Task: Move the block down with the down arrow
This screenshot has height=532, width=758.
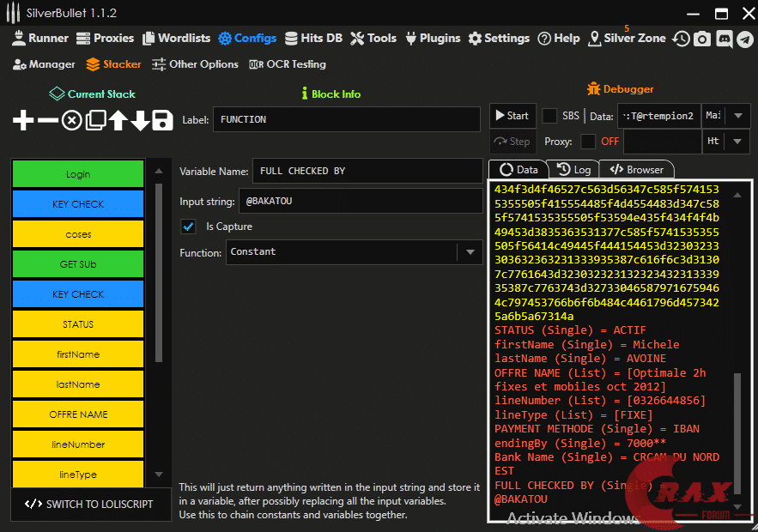Action: click(140, 120)
